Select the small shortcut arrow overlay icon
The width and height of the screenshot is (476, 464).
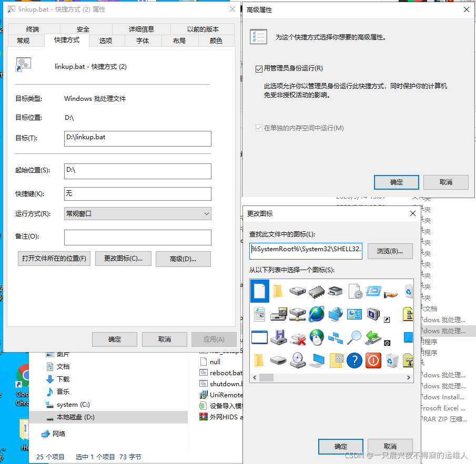387,319
